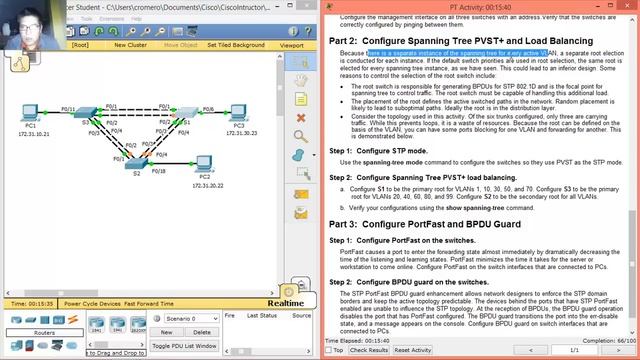Click Check Results in PT Activity
Screen dimensions: 640x360
click(369, 350)
